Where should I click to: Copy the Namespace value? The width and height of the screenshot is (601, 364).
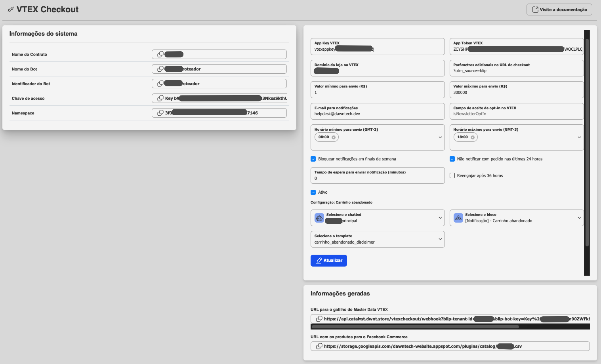[160, 113]
